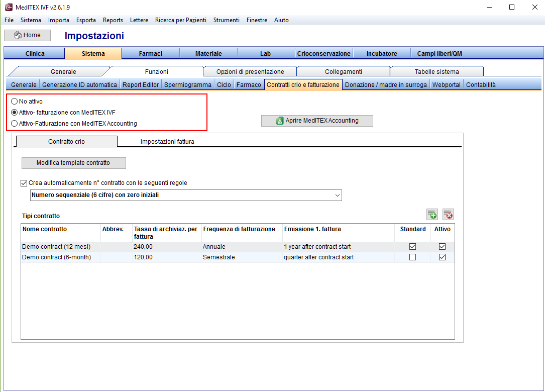Toggle Standard checkbox for Demo contract (12 mesi)
Screen dimensions: 545x392
pos(412,247)
